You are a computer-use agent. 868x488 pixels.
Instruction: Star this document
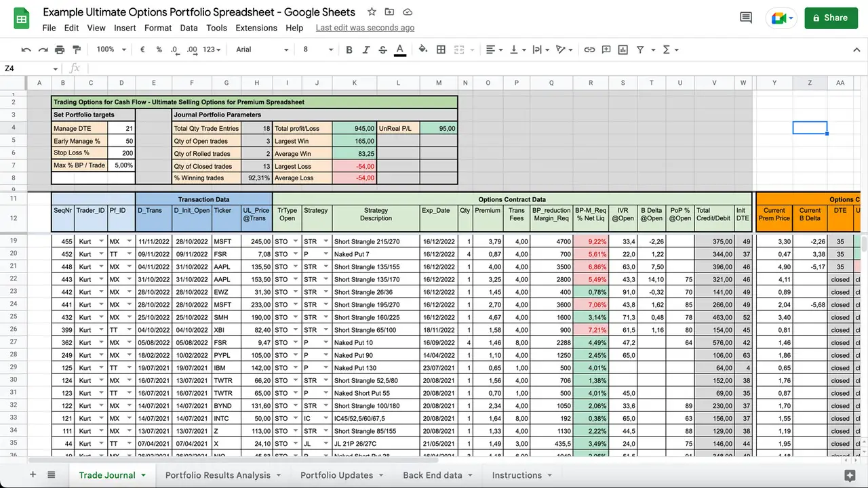(372, 12)
